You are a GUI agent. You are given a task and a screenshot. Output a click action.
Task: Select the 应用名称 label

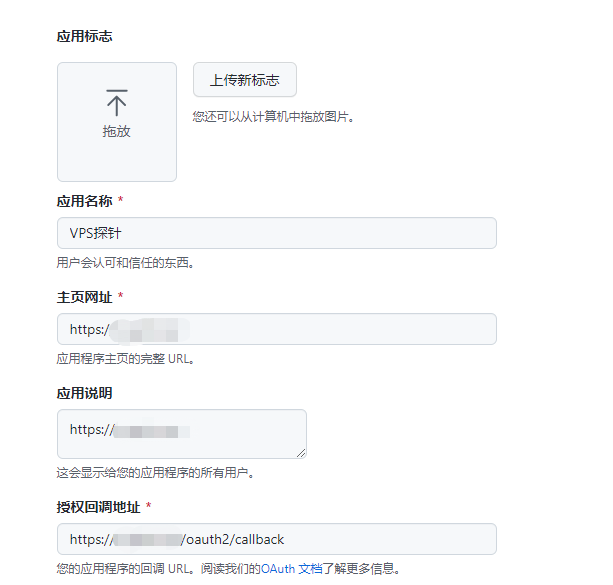click(84, 201)
